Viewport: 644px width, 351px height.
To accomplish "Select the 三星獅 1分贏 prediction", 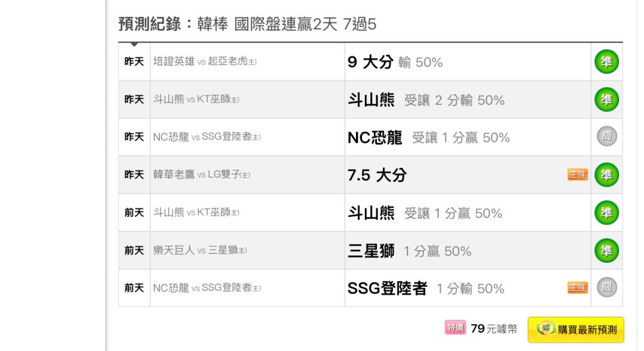I will point(410,251).
